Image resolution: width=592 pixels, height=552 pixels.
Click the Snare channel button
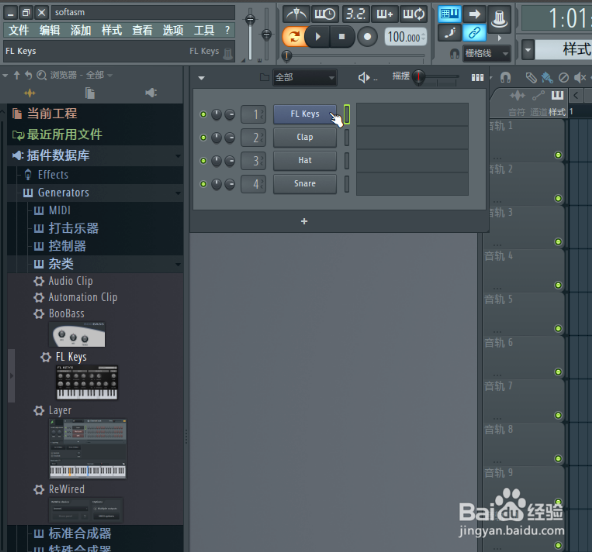[305, 184]
